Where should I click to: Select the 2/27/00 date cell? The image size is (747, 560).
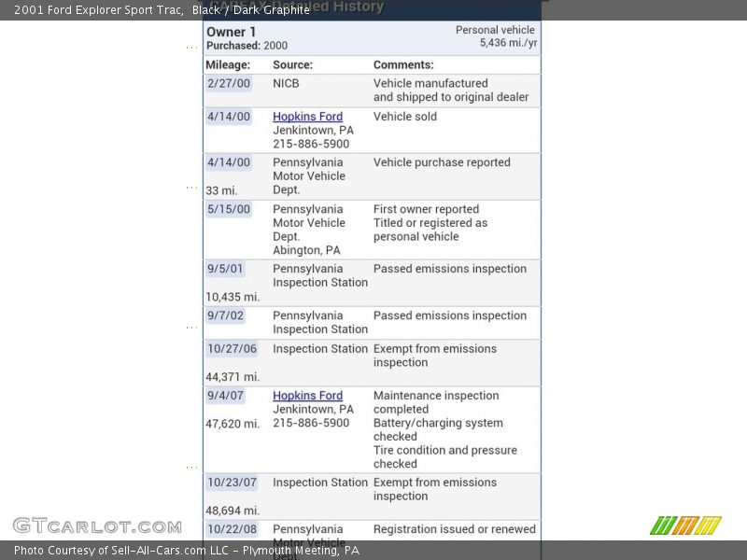(228, 83)
